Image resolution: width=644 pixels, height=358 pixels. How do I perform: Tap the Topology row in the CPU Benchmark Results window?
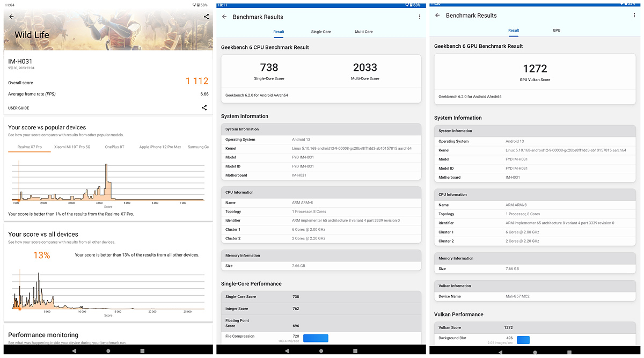click(321, 211)
